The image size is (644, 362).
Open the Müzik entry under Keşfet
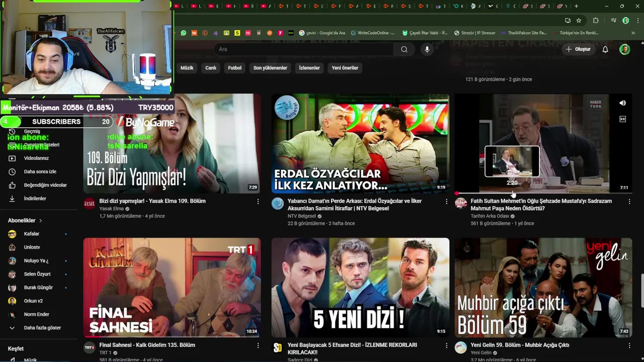coord(30,359)
